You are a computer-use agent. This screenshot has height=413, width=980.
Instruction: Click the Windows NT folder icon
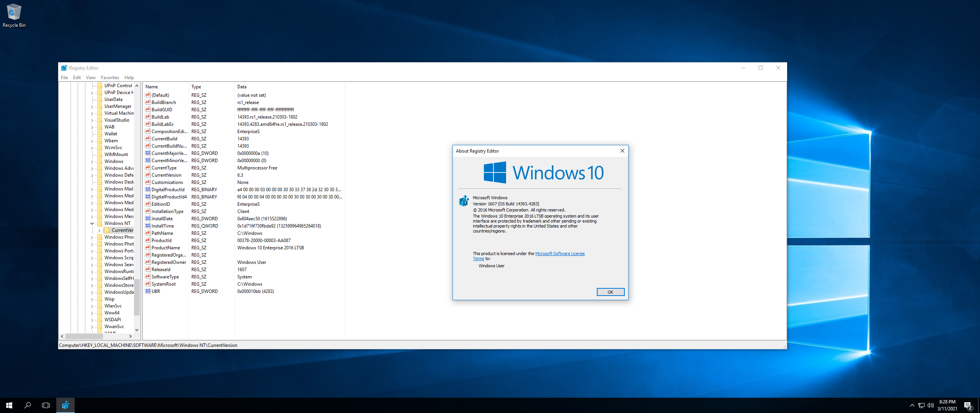point(100,223)
